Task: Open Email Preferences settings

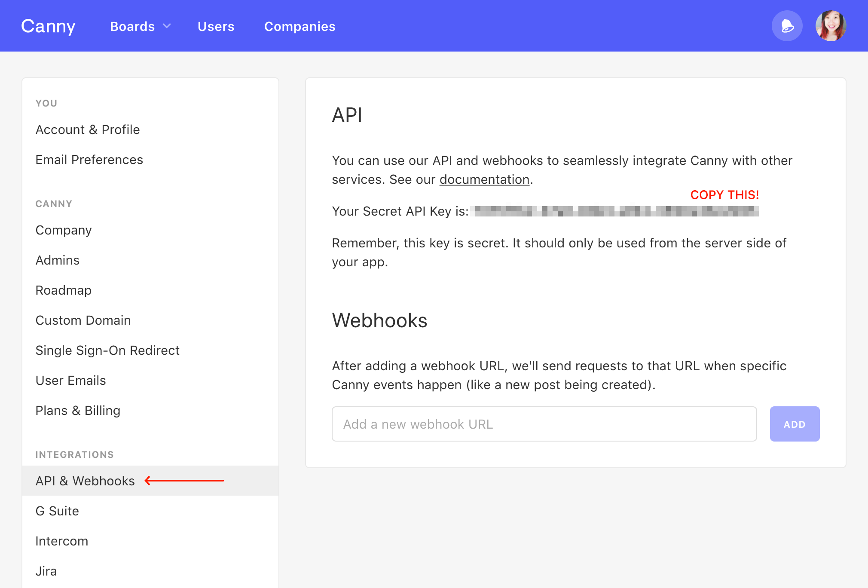Action: coord(89,159)
